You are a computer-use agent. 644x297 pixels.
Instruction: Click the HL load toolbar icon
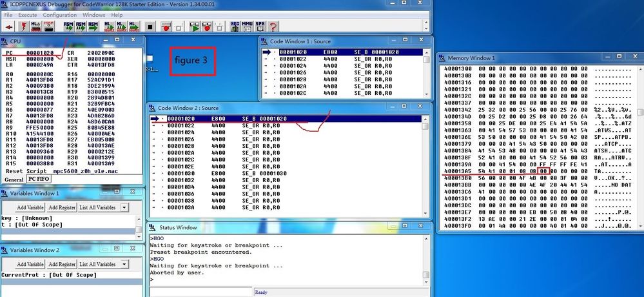[36, 26]
